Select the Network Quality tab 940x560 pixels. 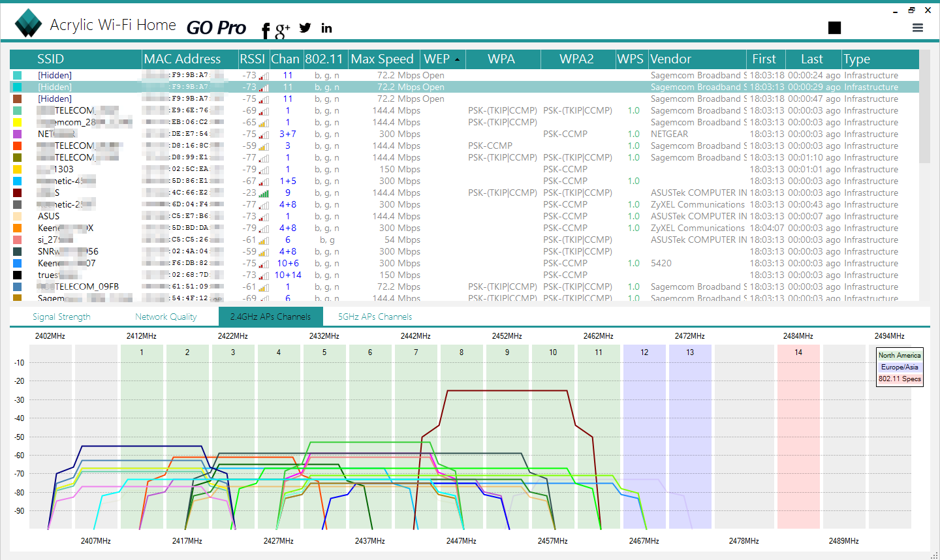[x=166, y=317]
